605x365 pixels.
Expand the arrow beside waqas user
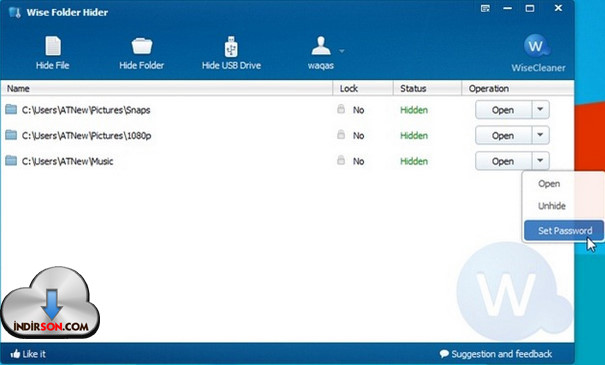tap(341, 51)
